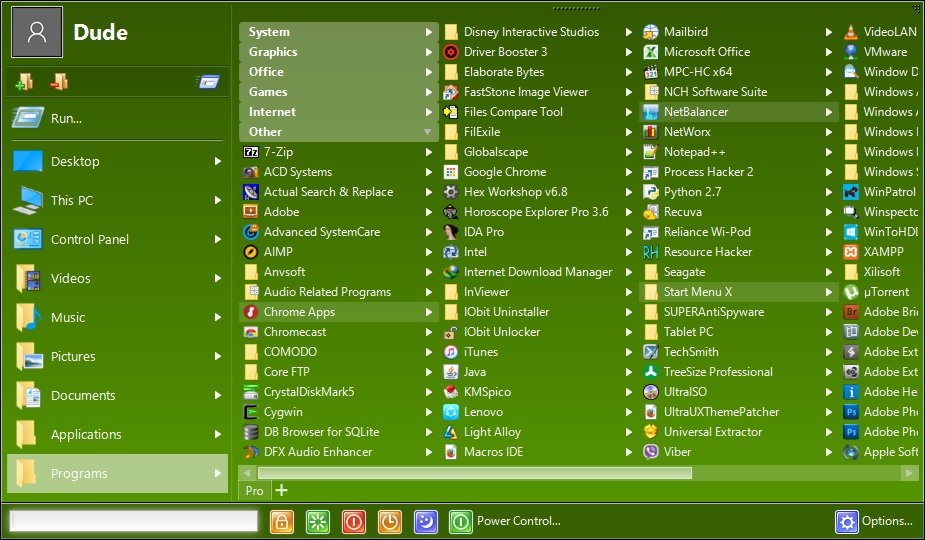The width and height of the screenshot is (925, 540).
Task: Click the search input field
Action: tap(134, 521)
